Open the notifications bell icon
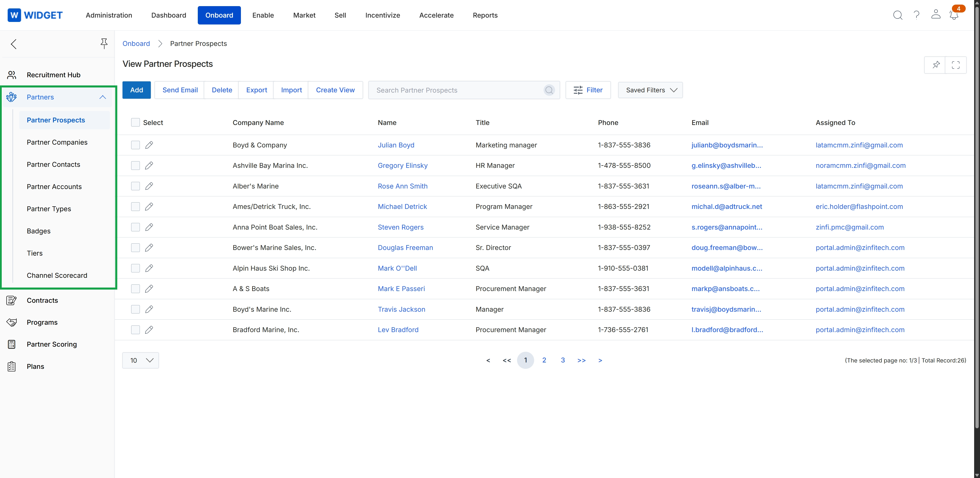This screenshot has height=478, width=980. (954, 15)
